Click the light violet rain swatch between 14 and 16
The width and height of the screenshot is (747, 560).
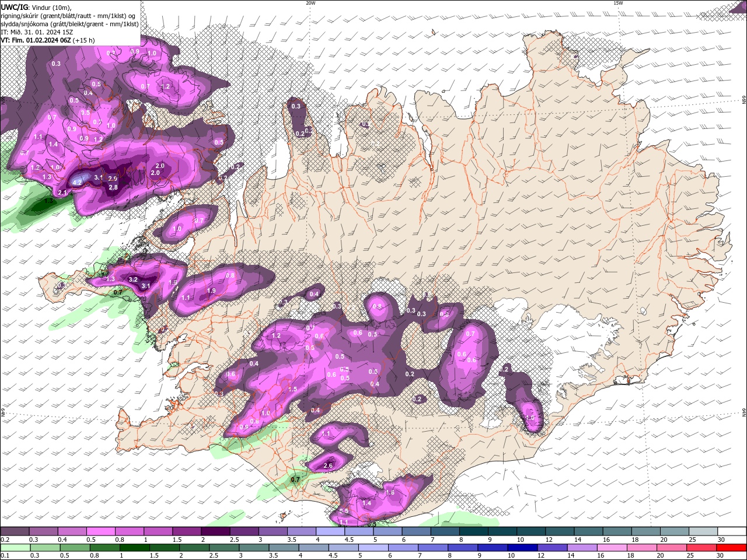(582, 548)
